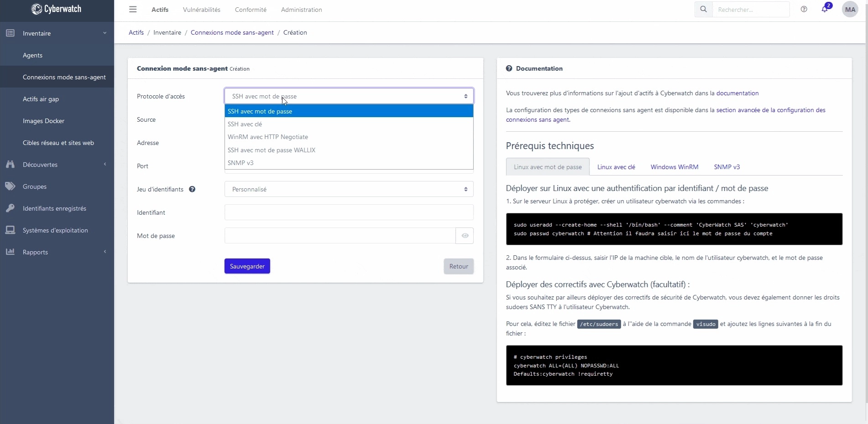868x424 pixels.
Task: Open the Actifs top menu
Action: [x=160, y=10]
